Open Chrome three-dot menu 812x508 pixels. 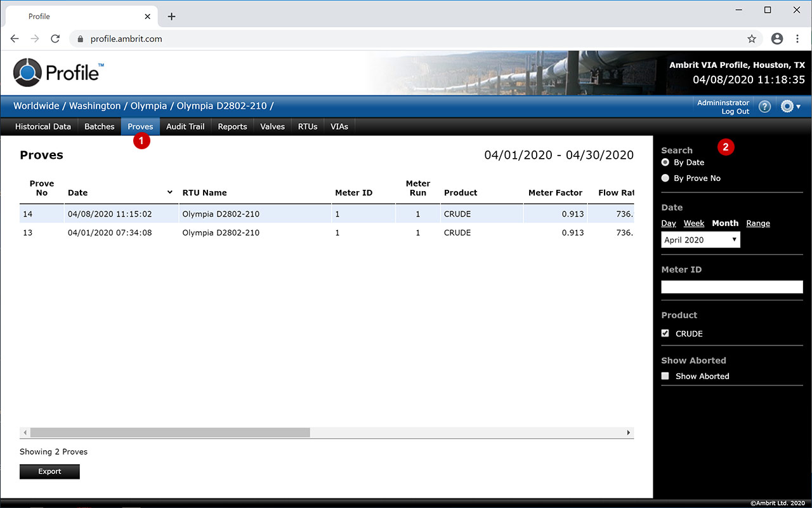click(x=797, y=39)
